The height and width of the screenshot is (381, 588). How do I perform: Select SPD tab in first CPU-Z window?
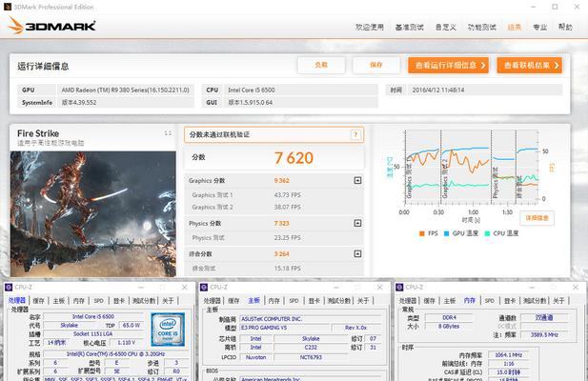[98, 300]
